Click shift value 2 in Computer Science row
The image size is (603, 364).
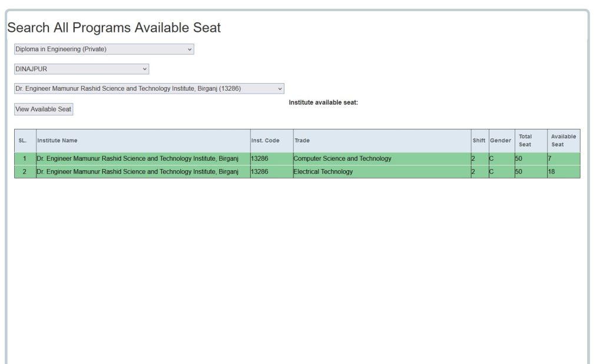pyautogui.click(x=473, y=158)
